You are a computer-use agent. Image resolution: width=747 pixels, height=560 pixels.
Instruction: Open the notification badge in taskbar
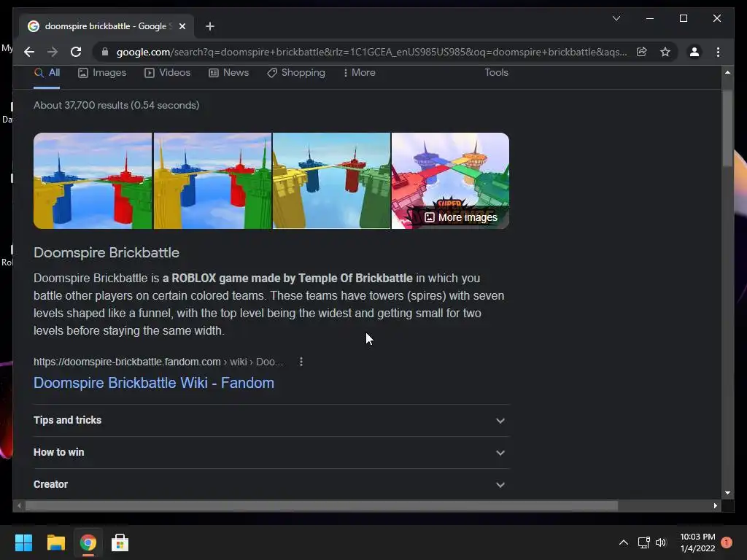pos(727,542)
